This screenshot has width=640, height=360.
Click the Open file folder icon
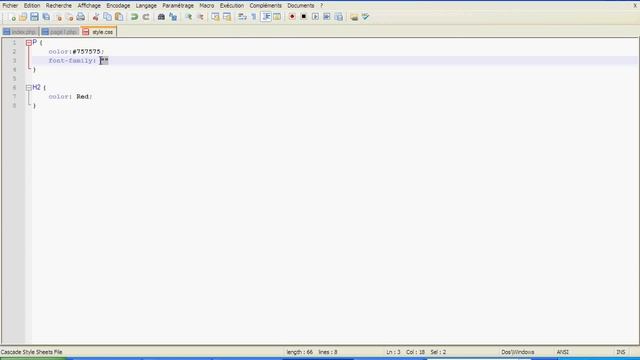tap(23, 17)
